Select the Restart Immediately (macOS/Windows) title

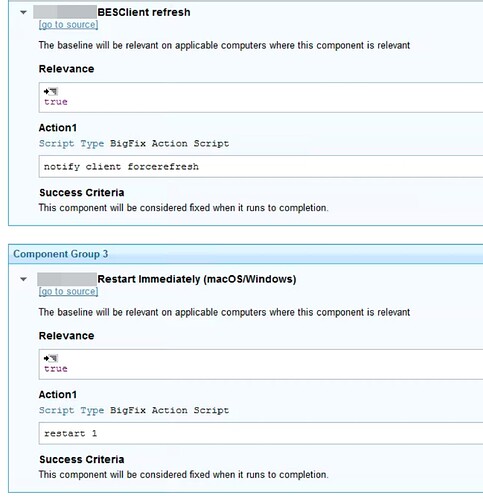[197, 279]
